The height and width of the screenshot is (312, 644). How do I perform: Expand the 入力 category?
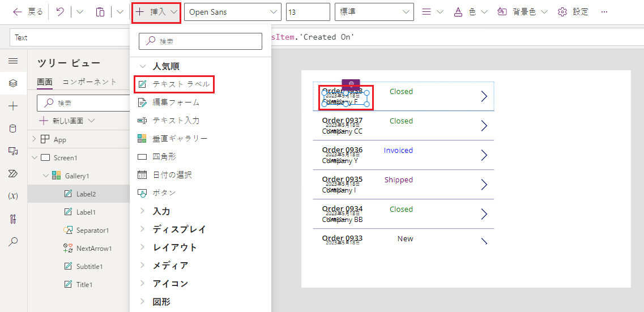(x=143, y=211)
